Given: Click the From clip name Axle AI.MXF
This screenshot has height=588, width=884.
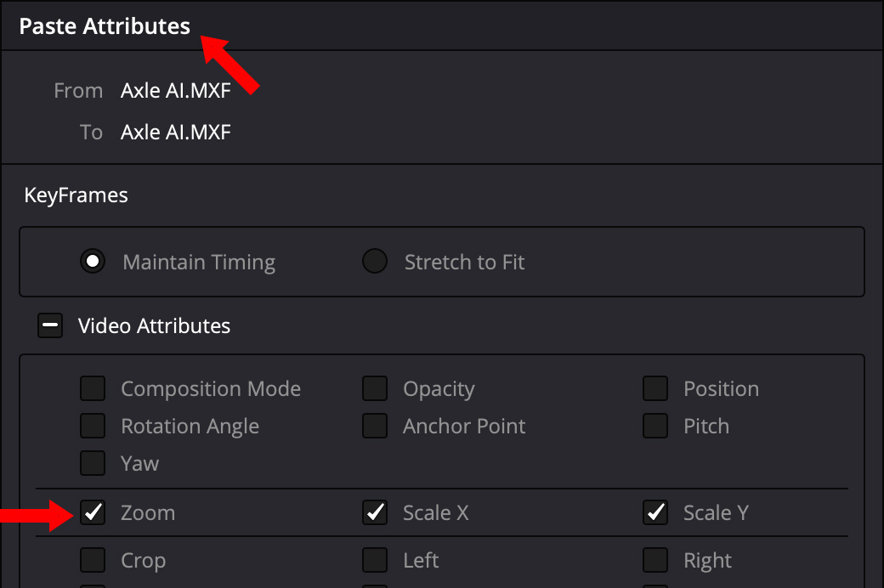Looking at the screenshot, I should pyautogui.click(x=176, y=91).
